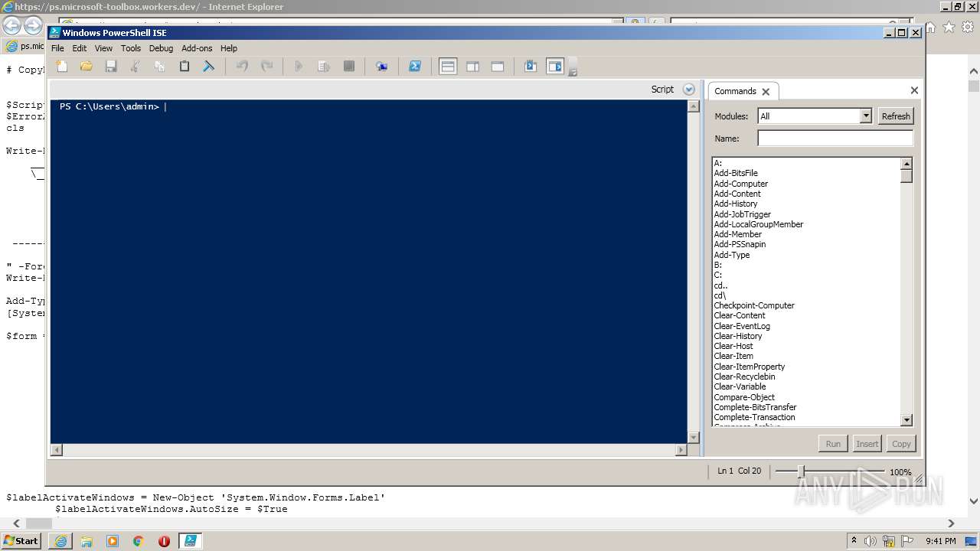Select Add-LocalGroupMember command

[759, 224]
